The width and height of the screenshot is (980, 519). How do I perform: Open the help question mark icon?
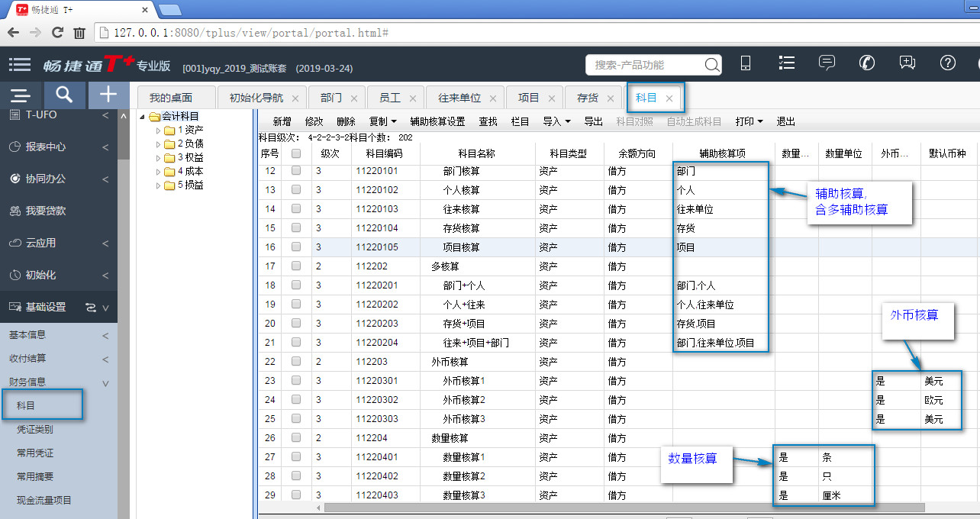[x=947, y=63]
